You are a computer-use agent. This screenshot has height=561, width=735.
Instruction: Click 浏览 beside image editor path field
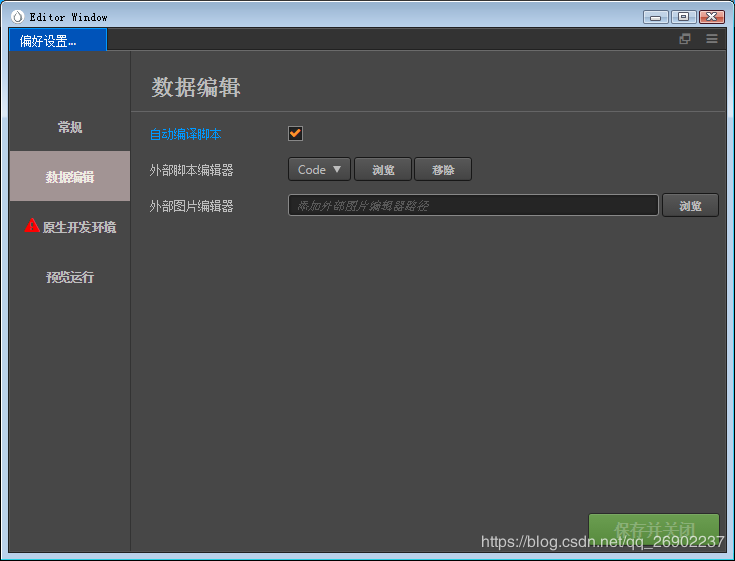[690, 205]
